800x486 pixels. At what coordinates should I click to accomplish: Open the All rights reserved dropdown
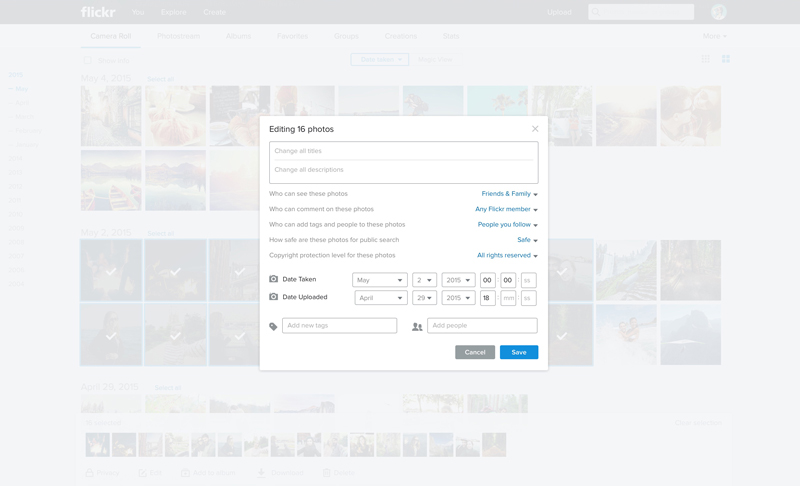[x=507, y=255]
